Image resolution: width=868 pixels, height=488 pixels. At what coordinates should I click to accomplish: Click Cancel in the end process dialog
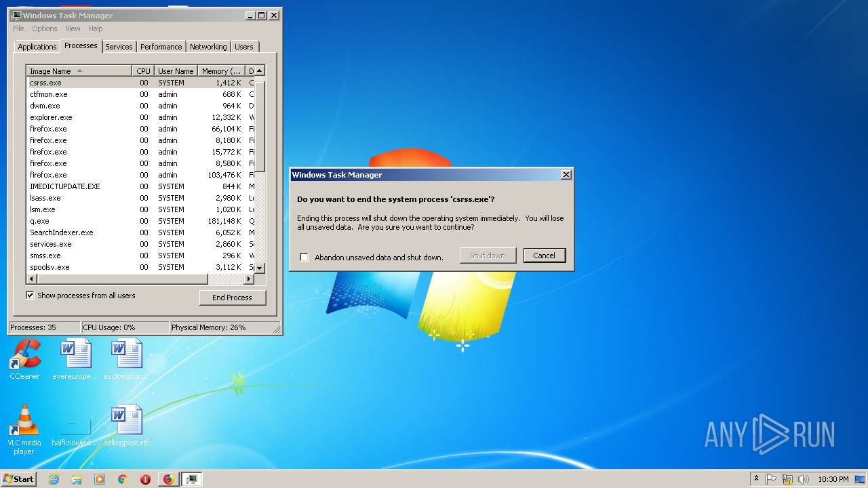544,256
